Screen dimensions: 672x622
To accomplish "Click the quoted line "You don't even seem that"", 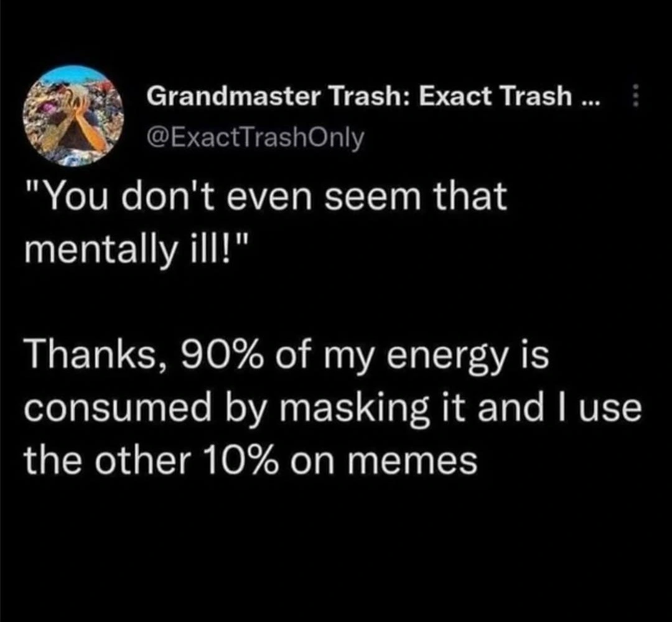I will click(266, 197).
